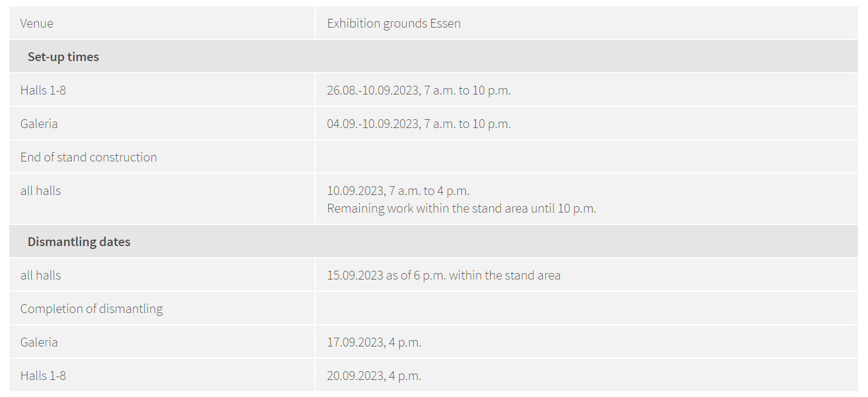Click the Halls 1-8 set-up row label
Screen dimensions: 868x397
click(43, 90)
